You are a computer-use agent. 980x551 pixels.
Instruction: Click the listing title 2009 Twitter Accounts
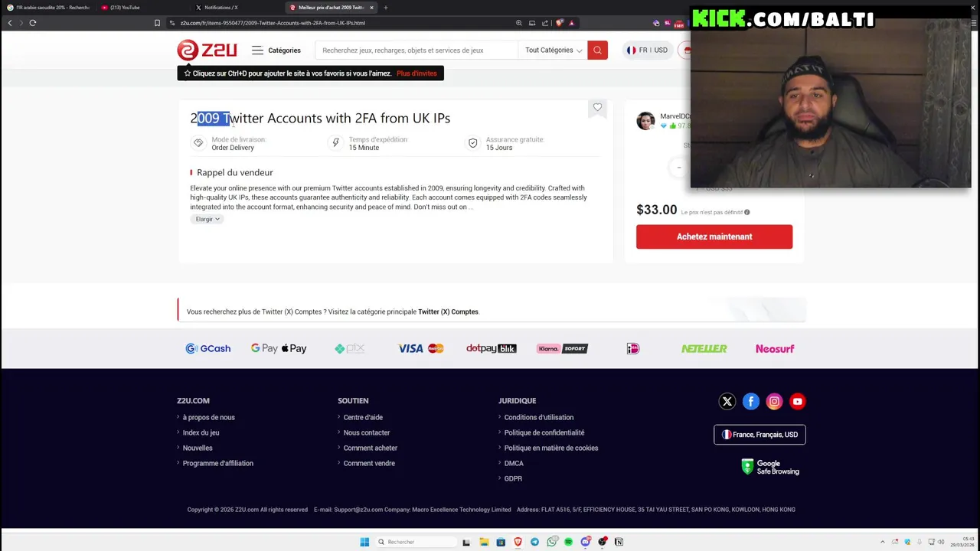click(x=320, y=118)
